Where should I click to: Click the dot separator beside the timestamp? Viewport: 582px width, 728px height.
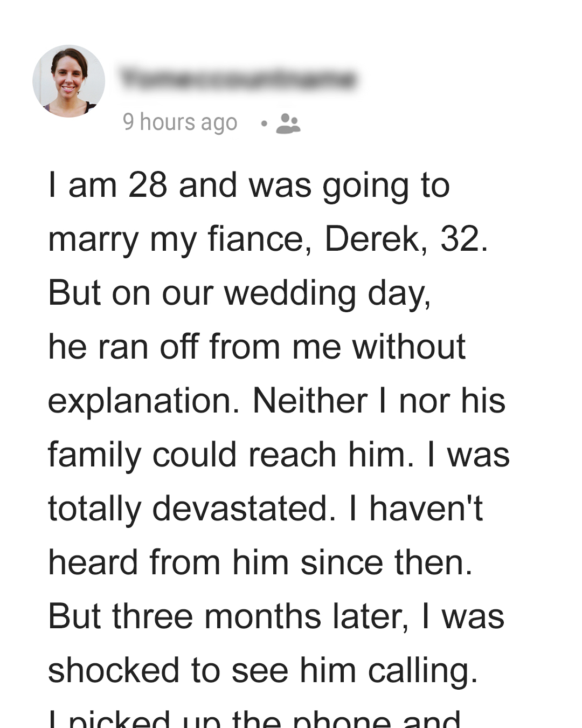264,123
